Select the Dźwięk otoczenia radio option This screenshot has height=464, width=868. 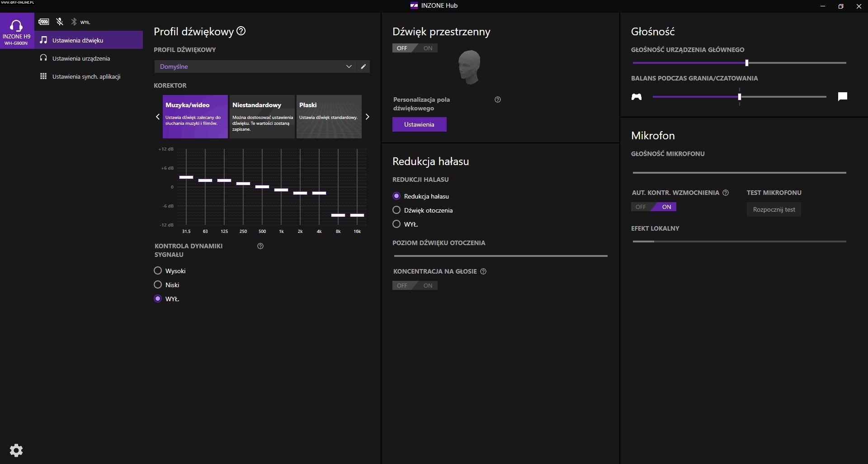pyautogui.click(x=396, y=210)
